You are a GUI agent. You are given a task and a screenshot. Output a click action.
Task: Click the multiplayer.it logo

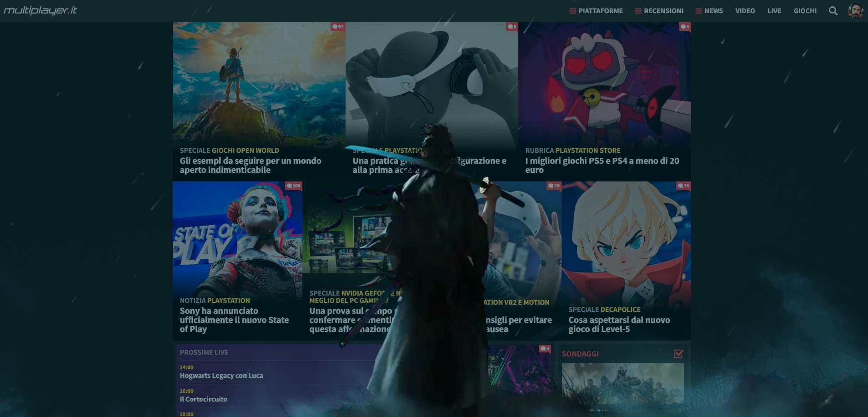(x=40, y=10)
